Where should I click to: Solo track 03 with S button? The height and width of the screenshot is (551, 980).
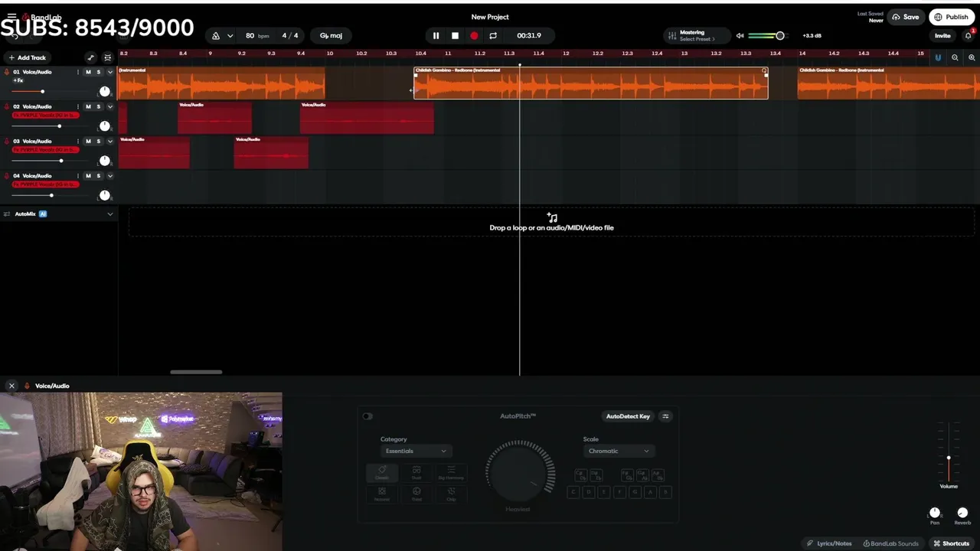[98, 141]
